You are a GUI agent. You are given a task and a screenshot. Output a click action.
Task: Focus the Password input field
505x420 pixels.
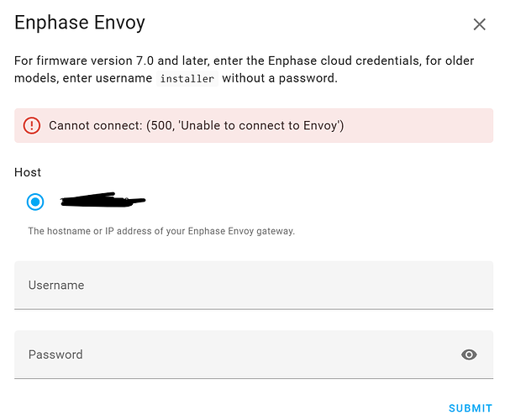click(x=235, y=354)
